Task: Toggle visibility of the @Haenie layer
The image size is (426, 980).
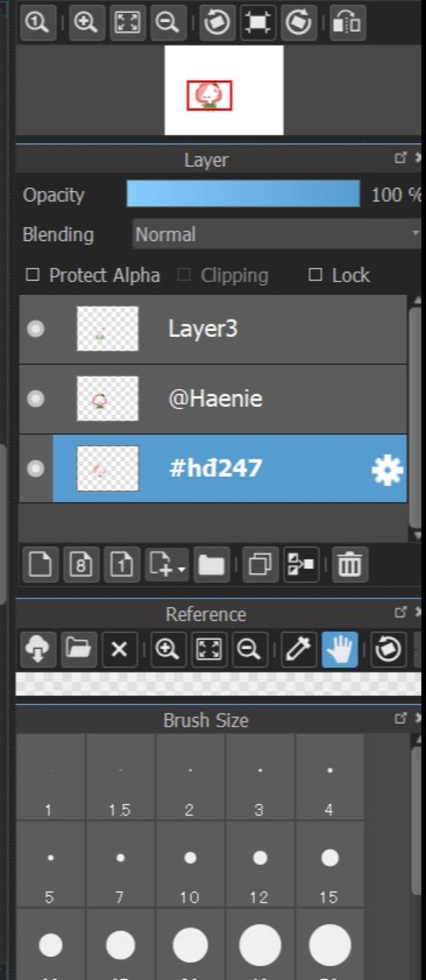Action: point(35,399)
